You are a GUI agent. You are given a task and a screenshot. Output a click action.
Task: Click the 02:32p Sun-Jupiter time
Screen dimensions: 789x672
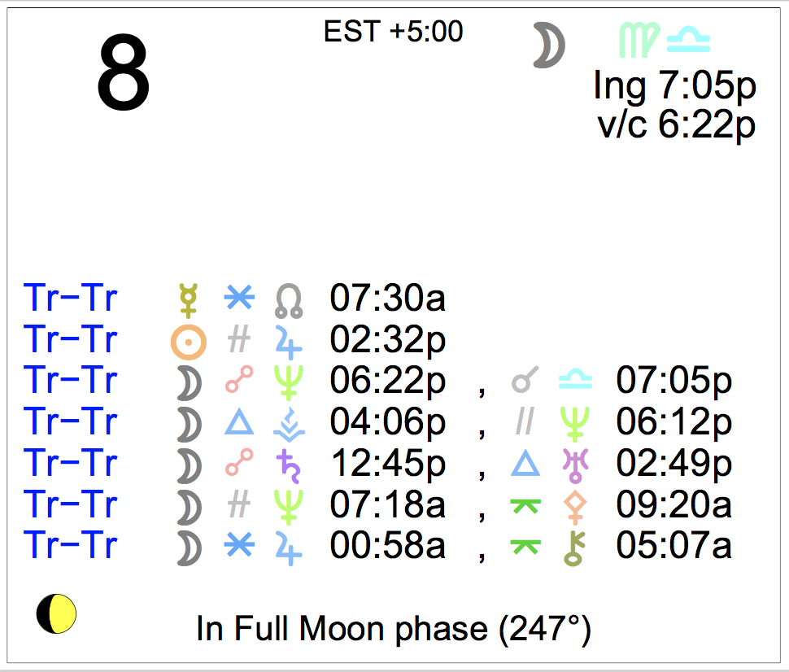pyautogui.click(x=387, y=341)
